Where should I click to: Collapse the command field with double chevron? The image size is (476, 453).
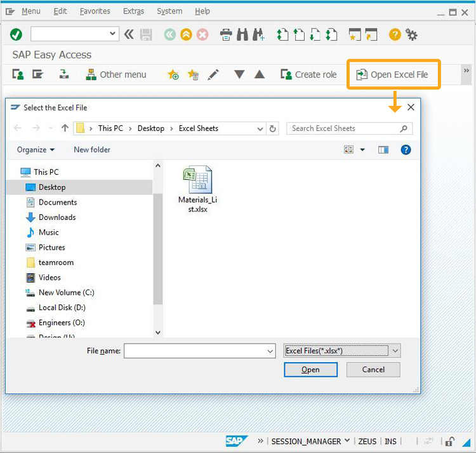129,34
